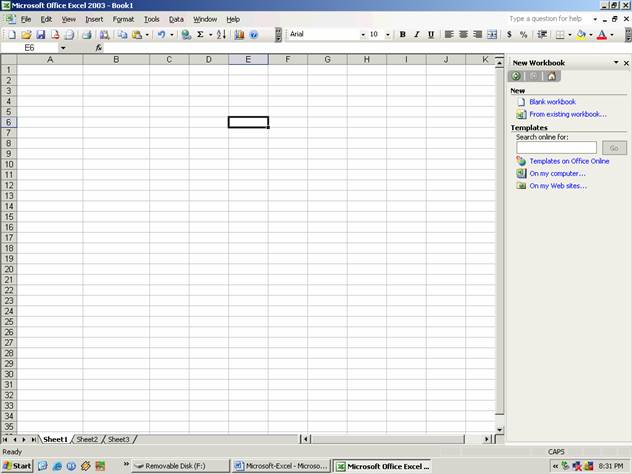The width and height of the screenshot is (632, 474).
Task: Open the Font size dropdown arrow
Action: (388, 35)
